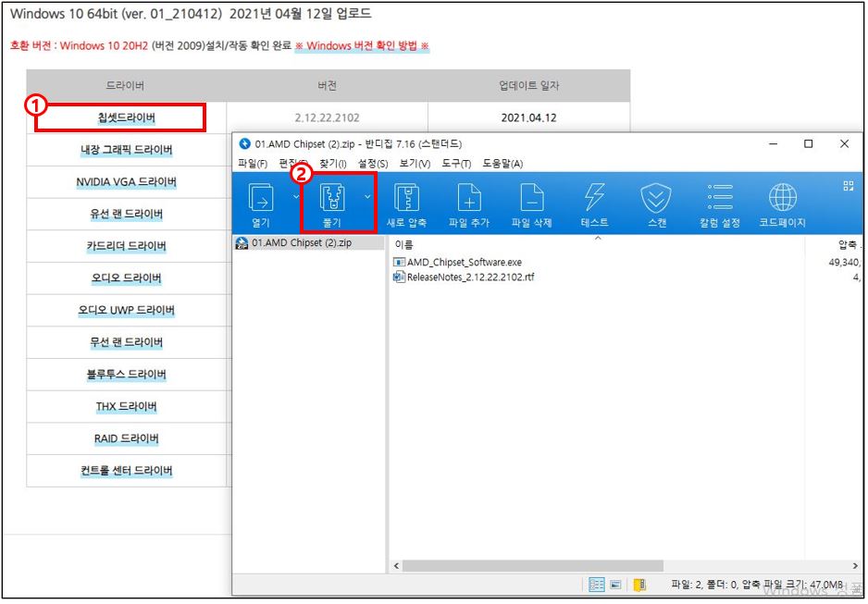This screenshot has height=604, width=868.
Task: Click the left arrow of the horizontal scrollbar
Action: 396,566
